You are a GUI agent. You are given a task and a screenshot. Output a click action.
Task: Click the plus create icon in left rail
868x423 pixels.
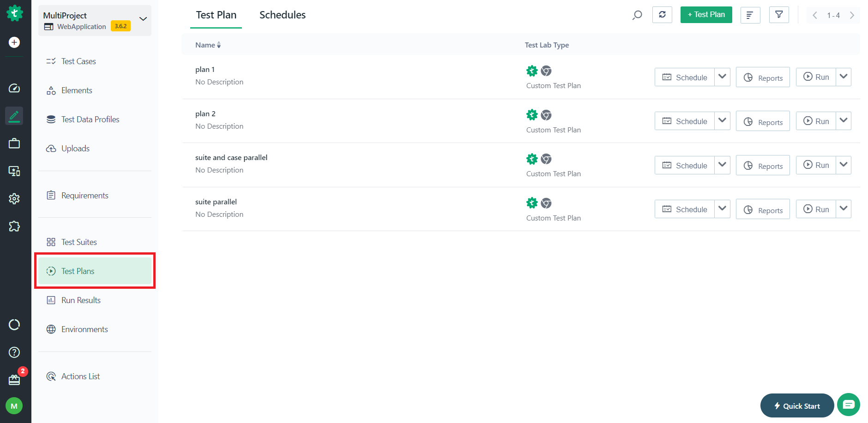[x=14, y=42]
